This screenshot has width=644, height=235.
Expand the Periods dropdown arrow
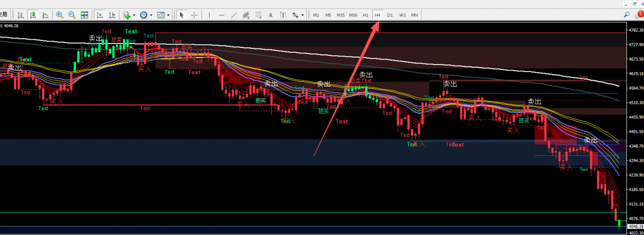tap(151, 15)
